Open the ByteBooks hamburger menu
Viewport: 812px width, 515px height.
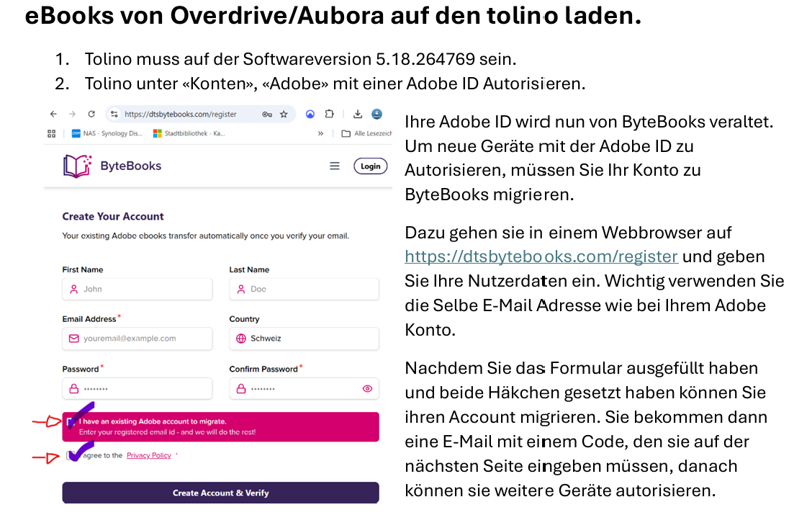pos(335,166)
